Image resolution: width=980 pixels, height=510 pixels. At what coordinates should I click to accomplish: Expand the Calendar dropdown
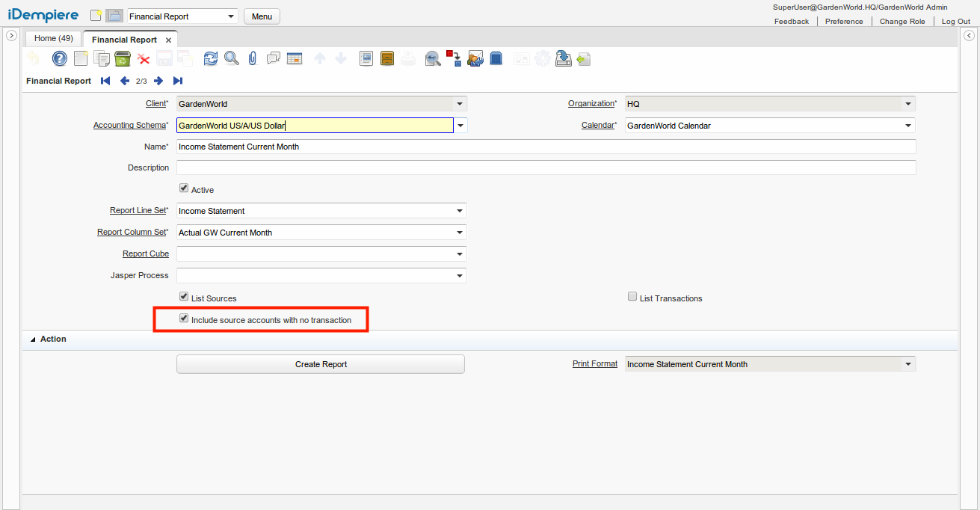point(908,126)
